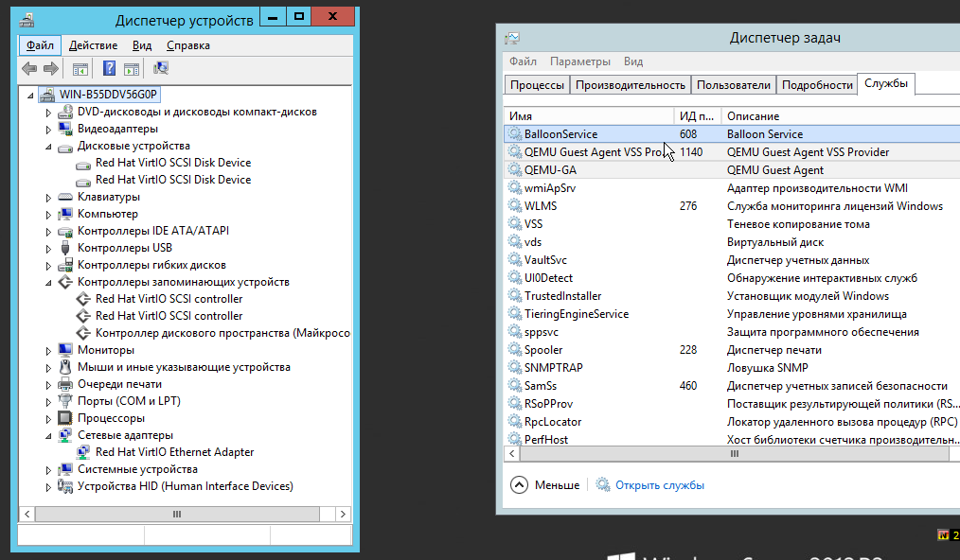Collapse the Дисковые устройства tree node
The image size is (960, 560).
pyautogui.click(x=48, y=147)
